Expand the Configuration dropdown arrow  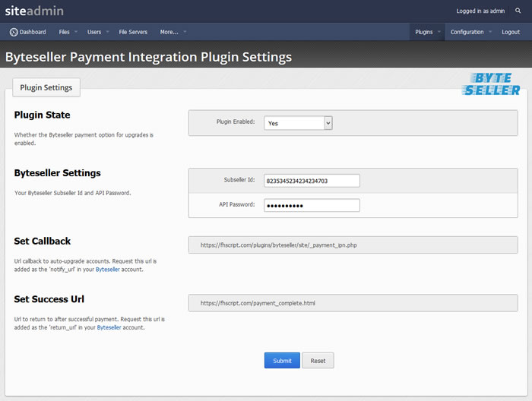tap(490, 32)
